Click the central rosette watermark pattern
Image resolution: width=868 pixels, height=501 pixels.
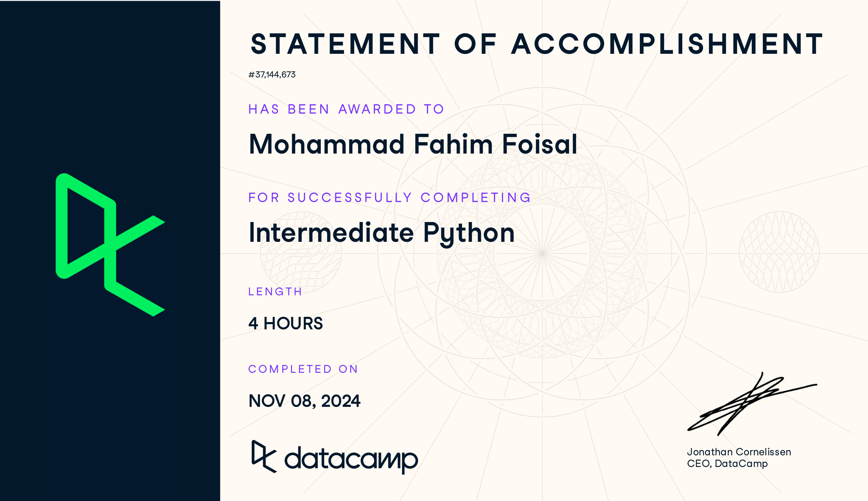(542, 253)
